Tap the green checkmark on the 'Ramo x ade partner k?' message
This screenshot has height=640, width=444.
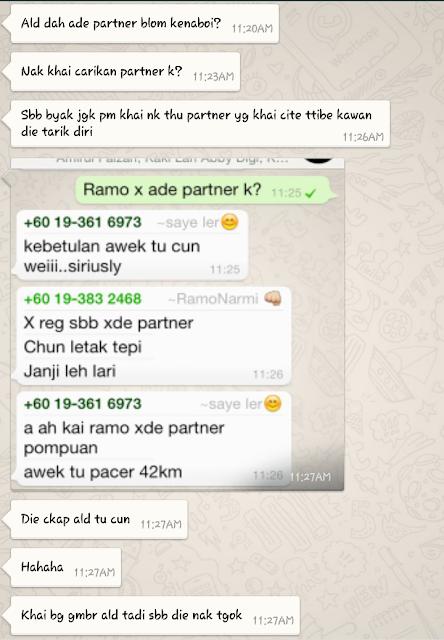click(311, 193)
